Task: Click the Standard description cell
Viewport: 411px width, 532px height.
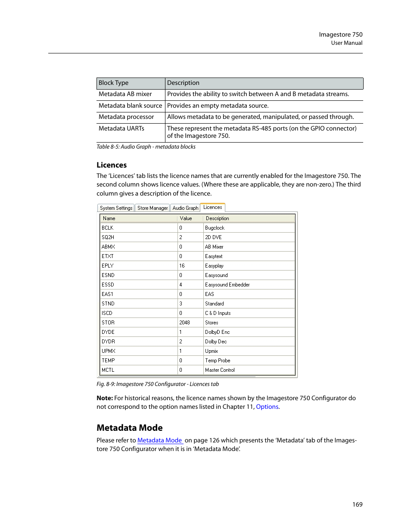Action: (x=249, y=304)
